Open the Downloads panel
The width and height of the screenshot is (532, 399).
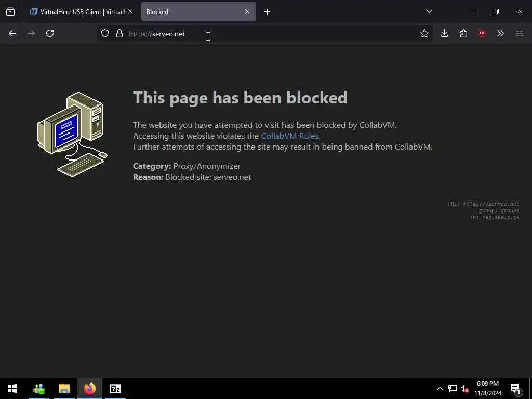[445, 33]
